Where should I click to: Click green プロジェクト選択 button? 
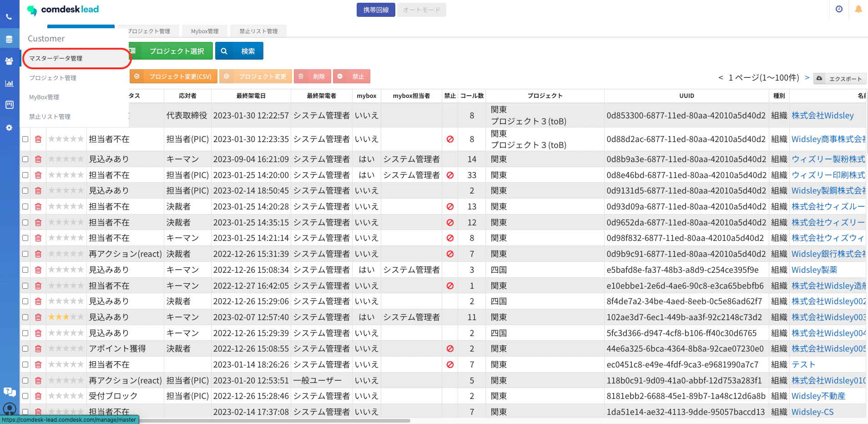(171, 51)
